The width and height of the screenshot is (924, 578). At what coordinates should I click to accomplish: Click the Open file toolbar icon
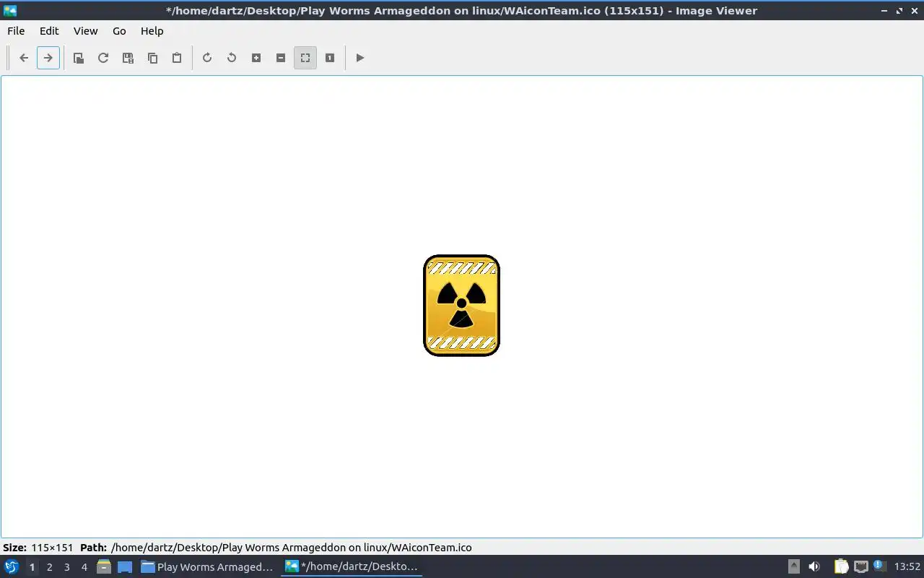79,58
